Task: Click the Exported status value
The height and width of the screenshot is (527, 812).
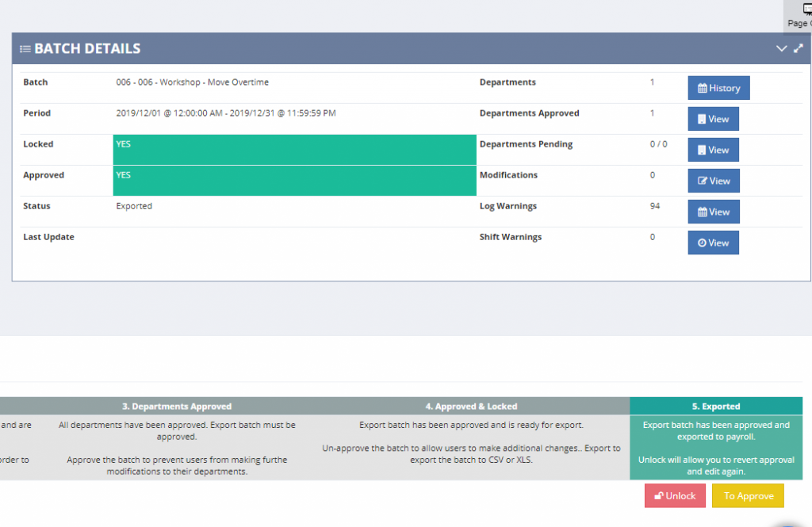Action: (x=134, y=206)
